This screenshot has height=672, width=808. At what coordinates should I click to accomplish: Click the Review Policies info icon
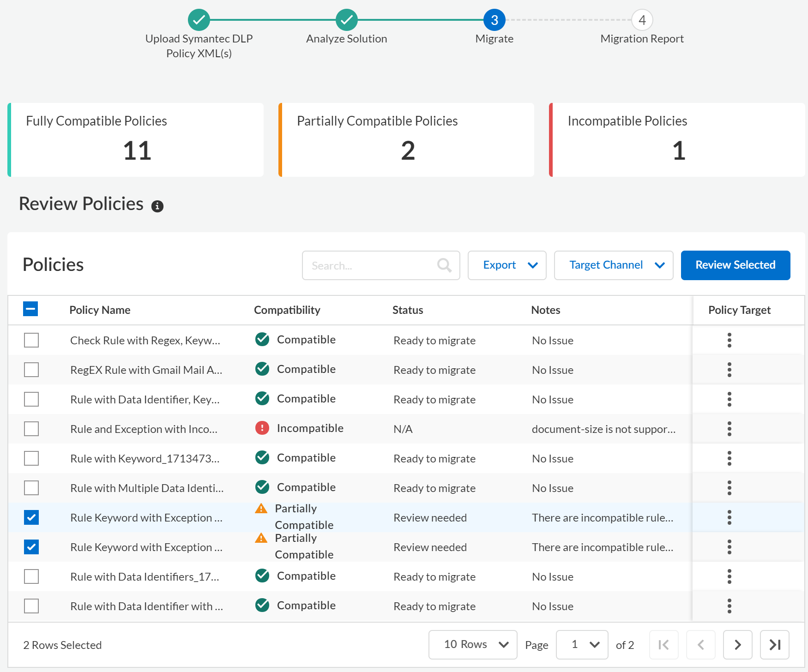[157, 206]
